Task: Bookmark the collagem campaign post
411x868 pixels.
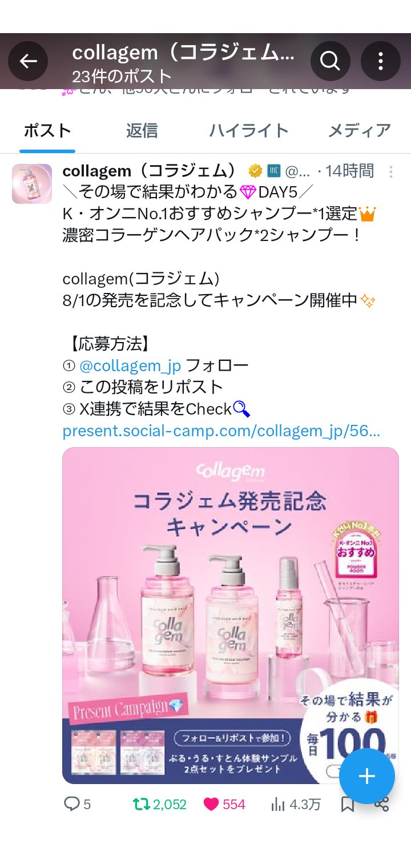Action: pyautogui.click(x=347, y=804)
